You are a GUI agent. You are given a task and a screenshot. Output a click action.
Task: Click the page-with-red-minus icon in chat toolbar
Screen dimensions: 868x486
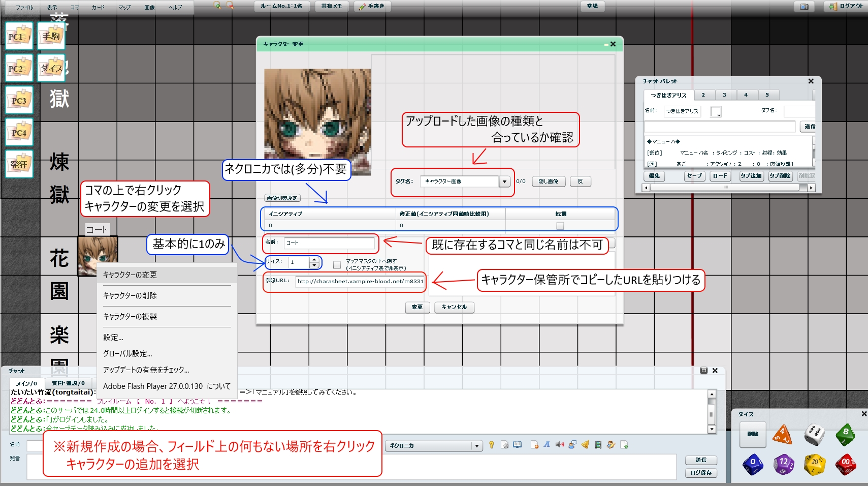coord(534,445)
